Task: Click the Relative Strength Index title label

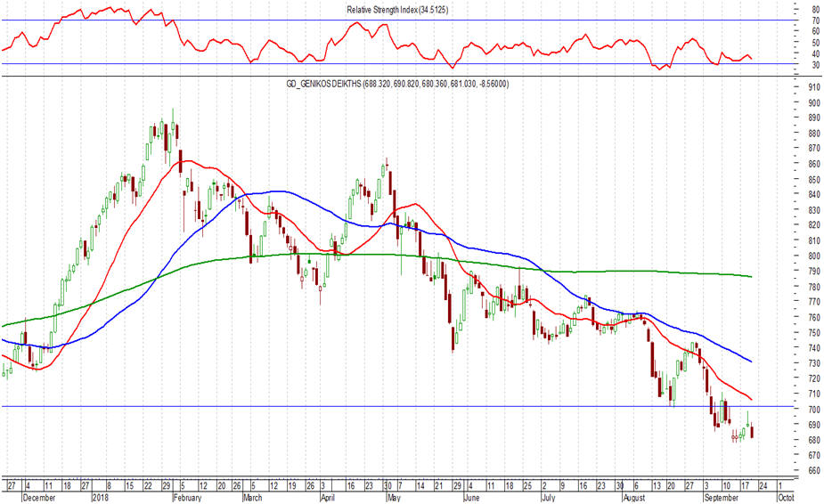Action: [397, 10]
